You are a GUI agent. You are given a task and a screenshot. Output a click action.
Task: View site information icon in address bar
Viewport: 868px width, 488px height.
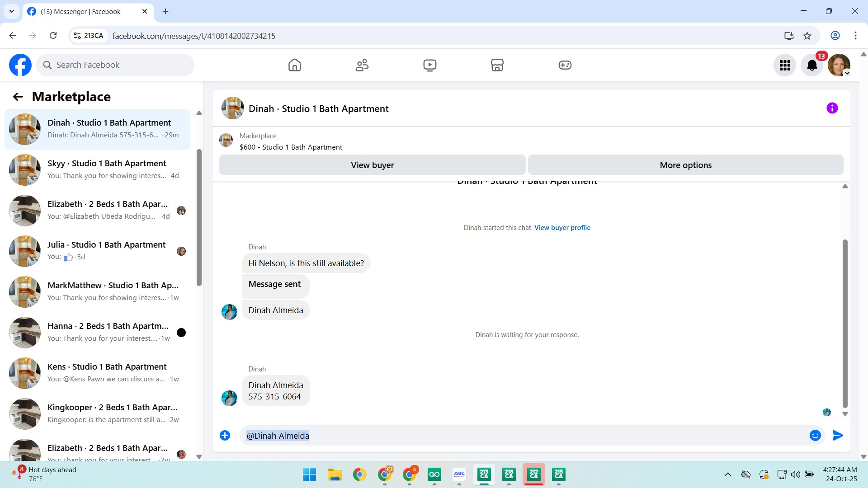pyautogui.click(x=77, y=36)
